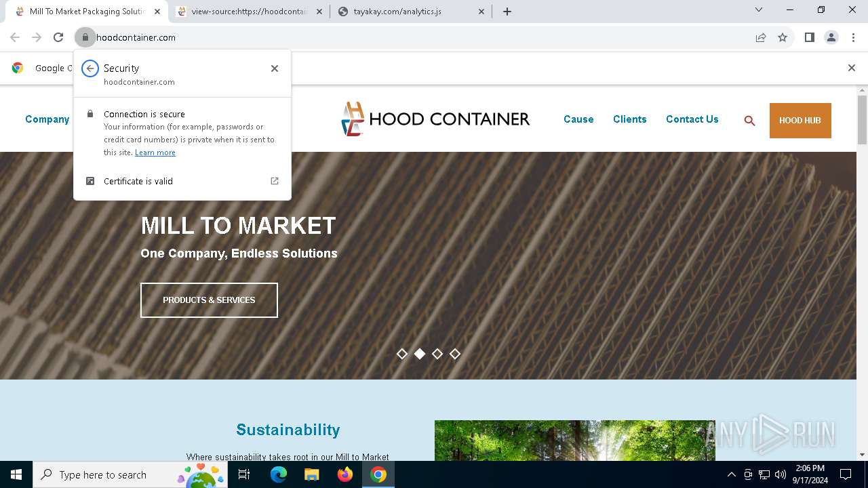
Task: Click the site search magnifier icon
Action: pyautogui.click(x=749, y=121)
